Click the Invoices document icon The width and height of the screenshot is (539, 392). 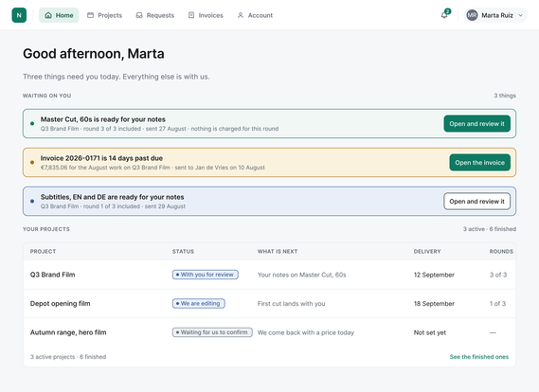pos(191,15)
